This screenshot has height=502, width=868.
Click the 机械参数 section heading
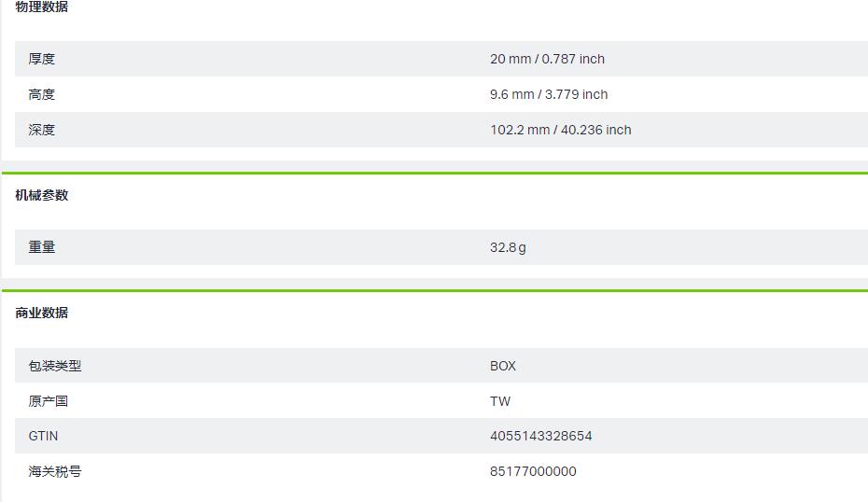(x=41, y=195)
